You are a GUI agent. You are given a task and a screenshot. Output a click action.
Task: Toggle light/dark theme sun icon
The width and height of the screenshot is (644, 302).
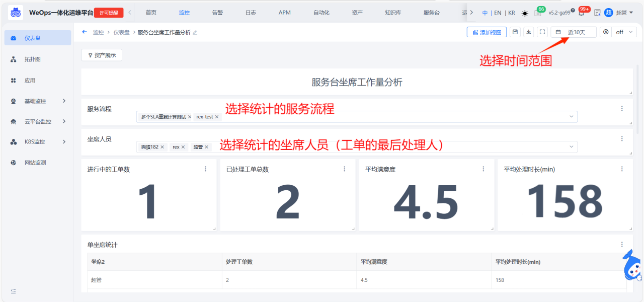coord(525,13)
